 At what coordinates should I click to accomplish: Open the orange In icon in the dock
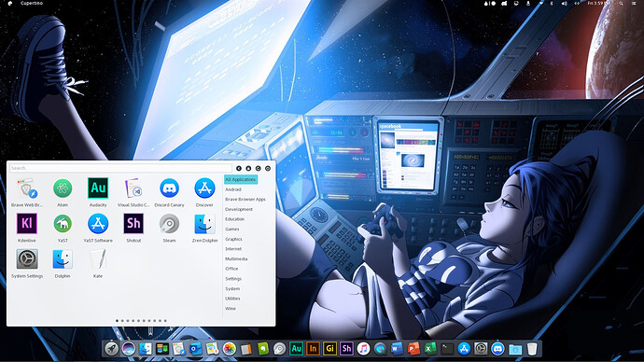point(313,349)
